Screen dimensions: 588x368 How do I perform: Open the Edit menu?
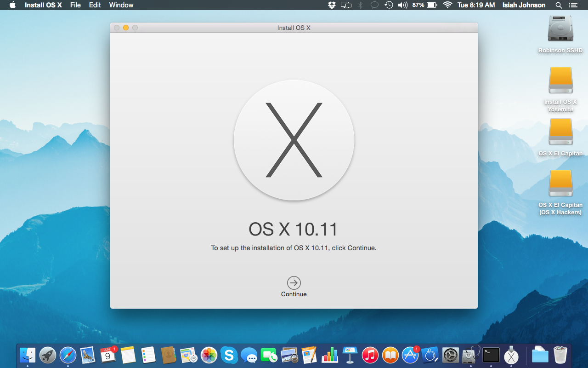click(95, 5)
